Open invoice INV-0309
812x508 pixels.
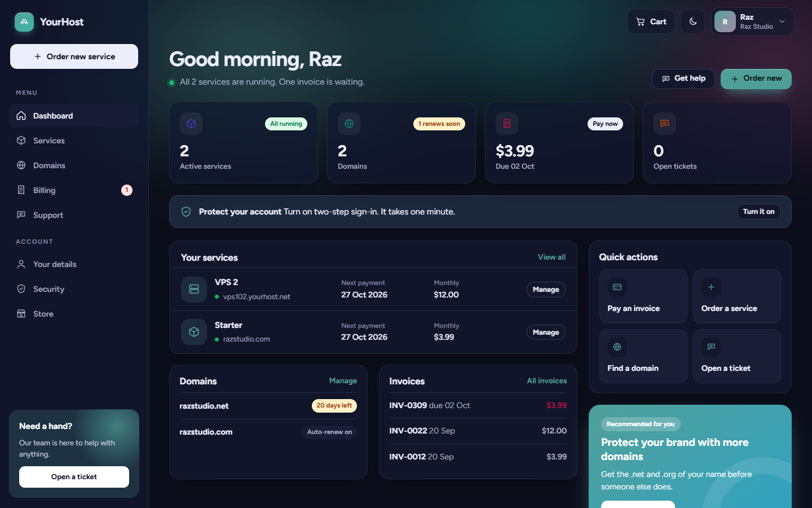pyautogui.click(x=478, y=405)
